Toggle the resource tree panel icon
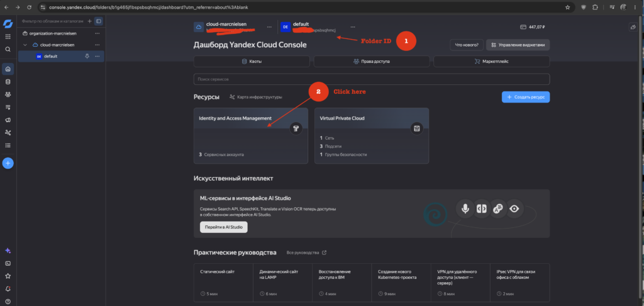The height and width of the screenshot is (306, 644). pos(98,21)
